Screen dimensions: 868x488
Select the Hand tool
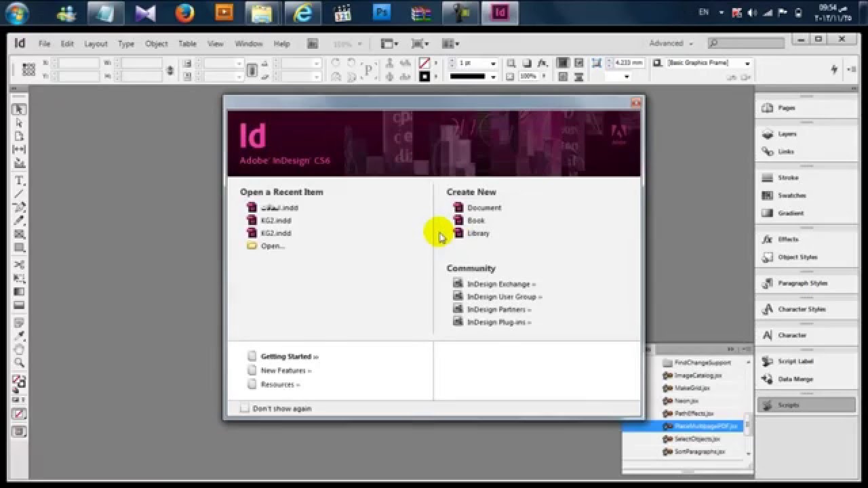click(x=19, y=350)
